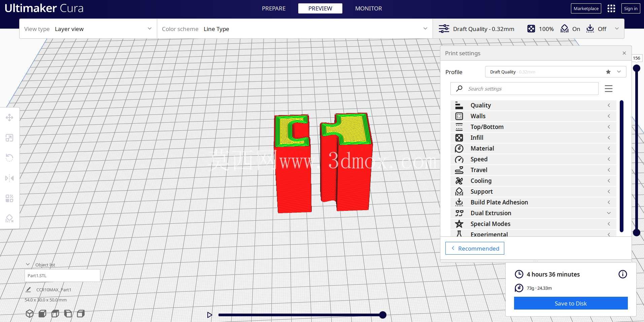Click the material usage spool icon
The height and width of the screenshot is (322, 644).
[x=519, y=288]
